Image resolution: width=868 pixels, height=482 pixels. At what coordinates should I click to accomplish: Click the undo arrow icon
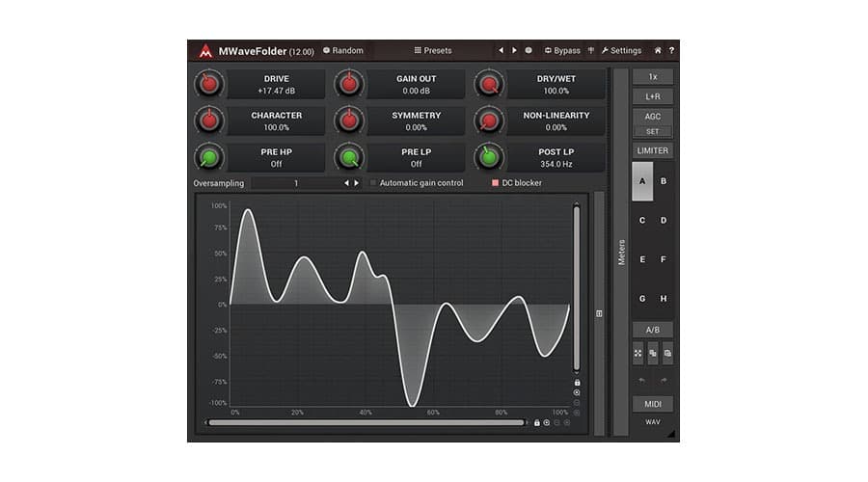pos(641,380)
